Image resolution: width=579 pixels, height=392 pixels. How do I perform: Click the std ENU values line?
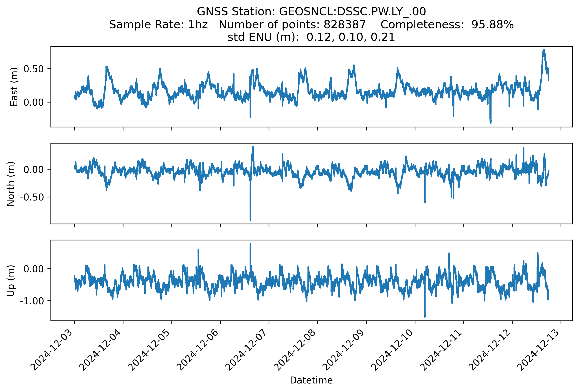pos(311,37)
